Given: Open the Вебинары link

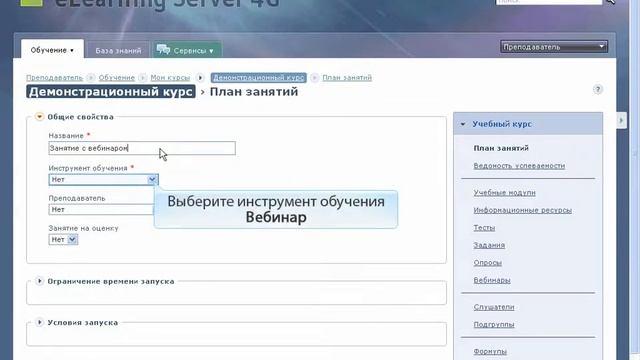Looking at the screenshot, I should pos(492,280).
